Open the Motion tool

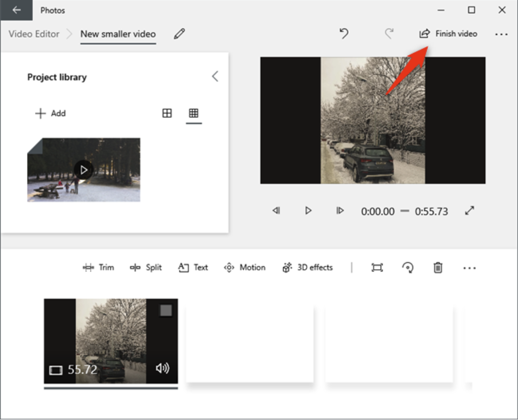tap(245, 267)
